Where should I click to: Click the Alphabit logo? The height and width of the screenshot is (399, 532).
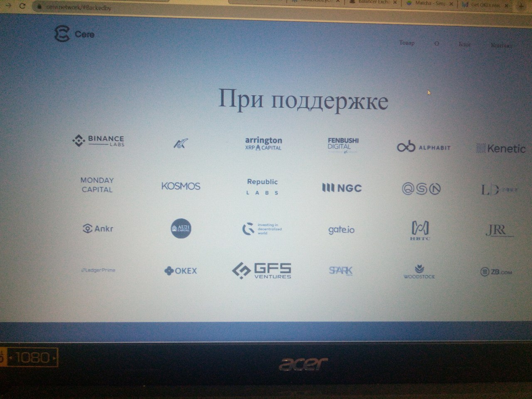(424, 147)
